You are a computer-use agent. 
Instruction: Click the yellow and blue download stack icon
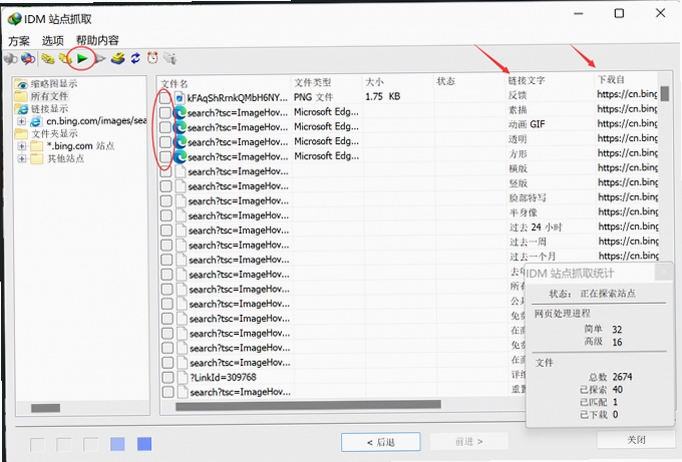point(117,58)
